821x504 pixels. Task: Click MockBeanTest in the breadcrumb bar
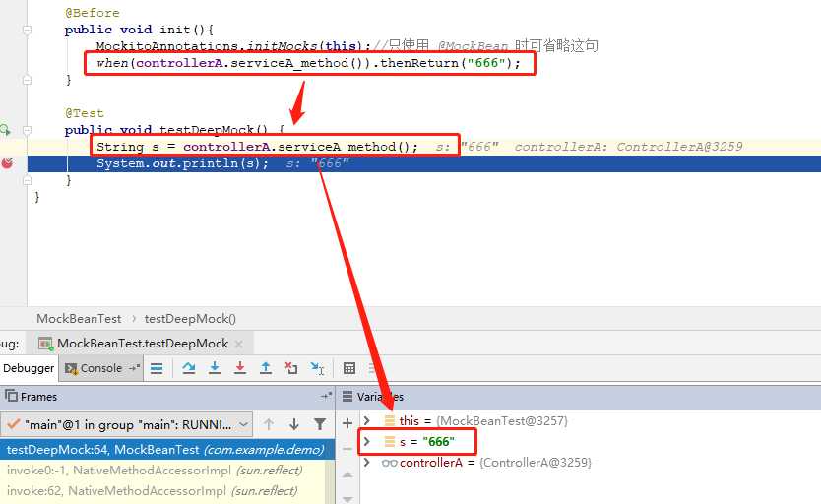pos(79,319)
